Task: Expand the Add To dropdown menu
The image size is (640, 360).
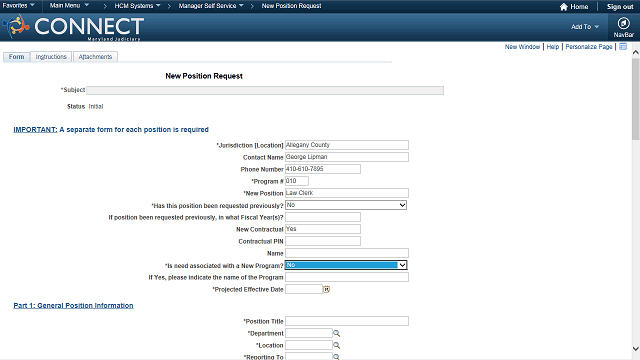Action: [584, 27]
